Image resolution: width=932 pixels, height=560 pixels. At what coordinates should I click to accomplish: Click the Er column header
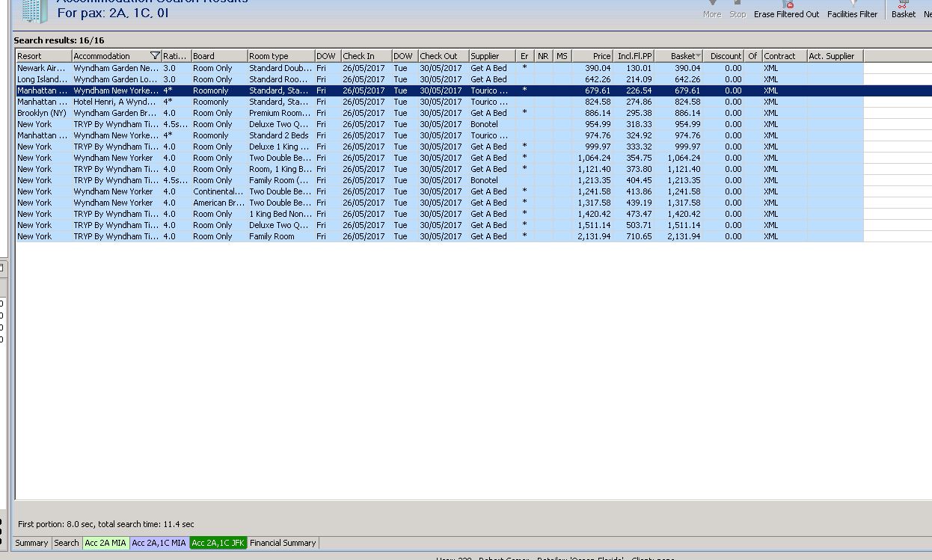click(x=525, y=56)
